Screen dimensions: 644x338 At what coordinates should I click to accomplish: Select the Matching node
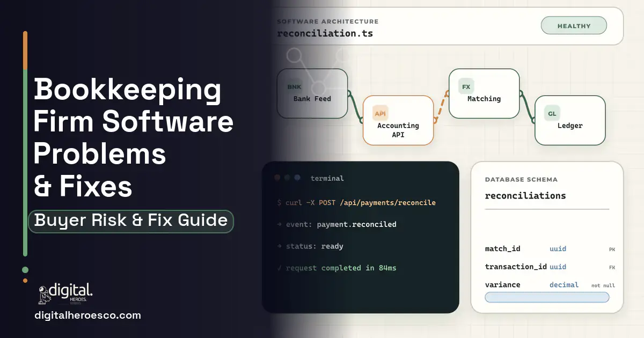click(484, 93)
